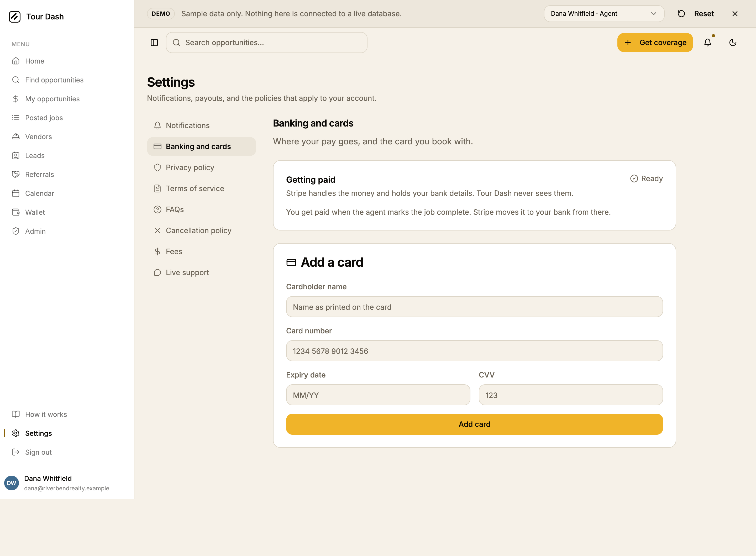
Task: Click the Reset circular arrow icon
Action: click(x=681, y=14)
